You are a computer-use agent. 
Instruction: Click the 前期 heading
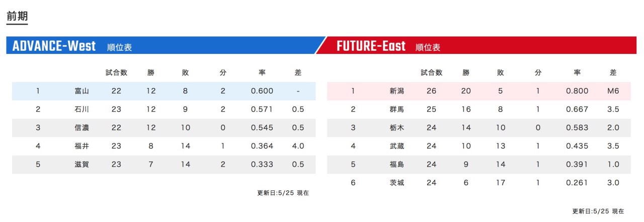(x=17, y=16)
